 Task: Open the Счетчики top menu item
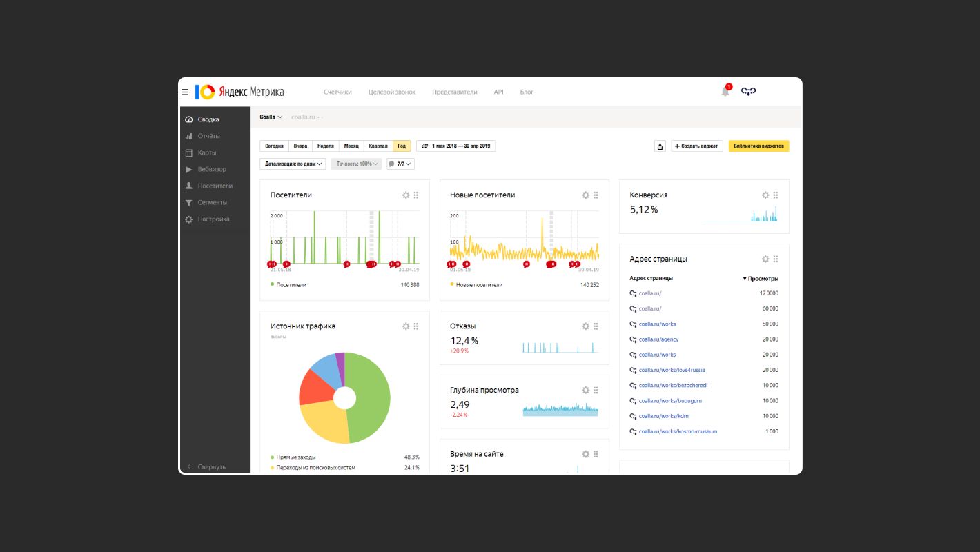pyautogui.click(x=337, y=92)
